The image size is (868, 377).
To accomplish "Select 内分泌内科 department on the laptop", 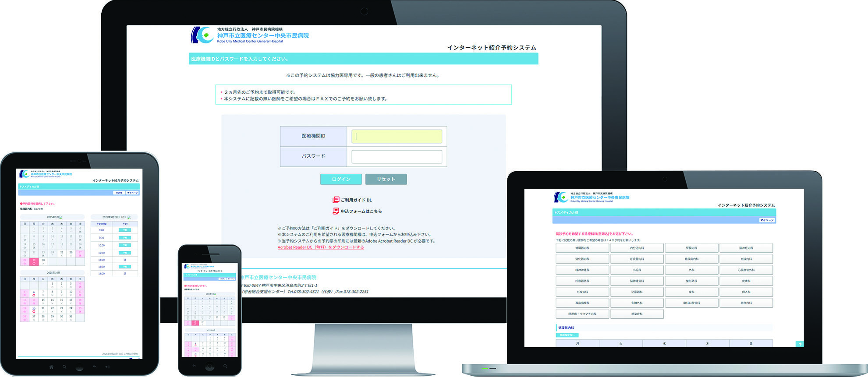I will (x=637, y=248).
